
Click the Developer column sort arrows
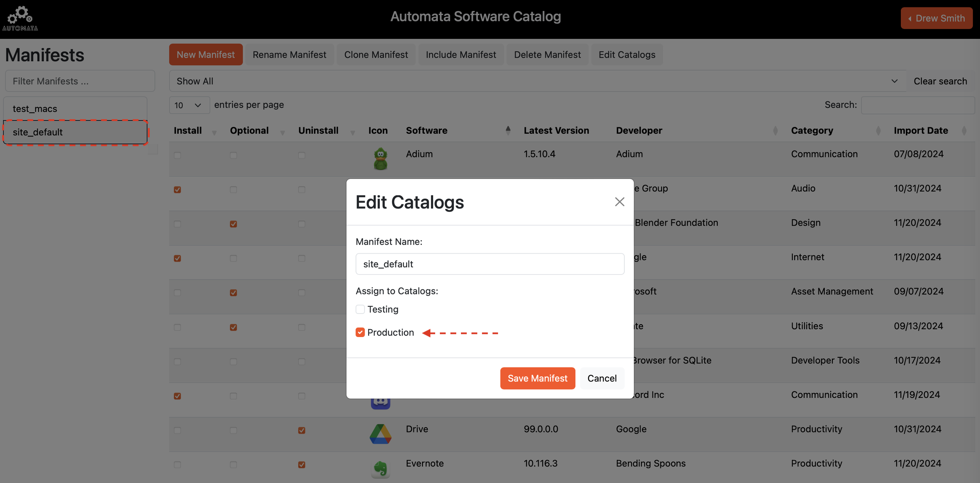point(775,131)
